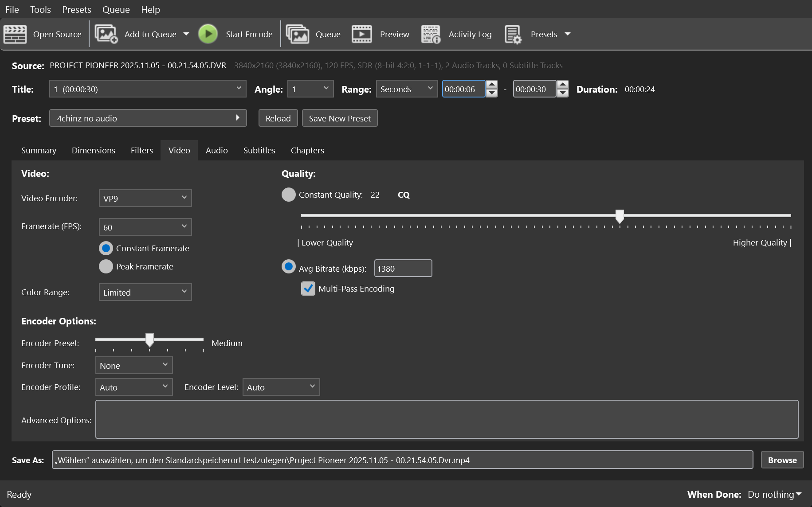
Task: Increase the range end time with up arrow
Action: tap(563, 84)
